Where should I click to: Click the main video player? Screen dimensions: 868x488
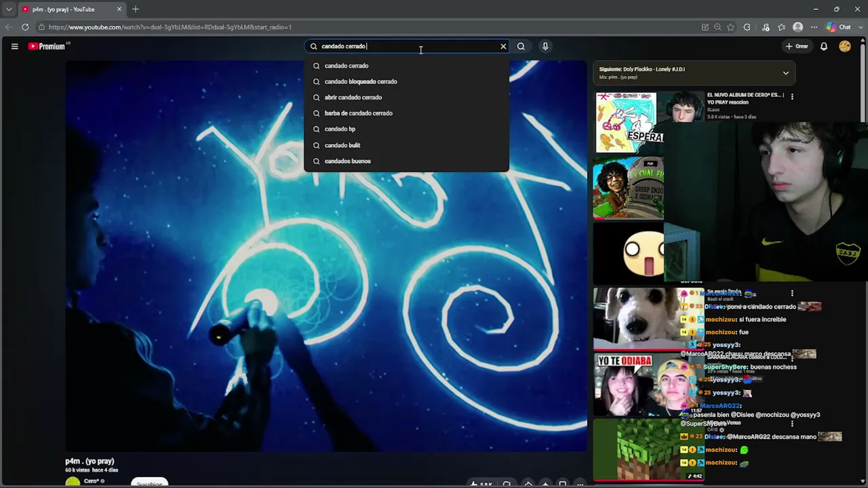(326, 256)
